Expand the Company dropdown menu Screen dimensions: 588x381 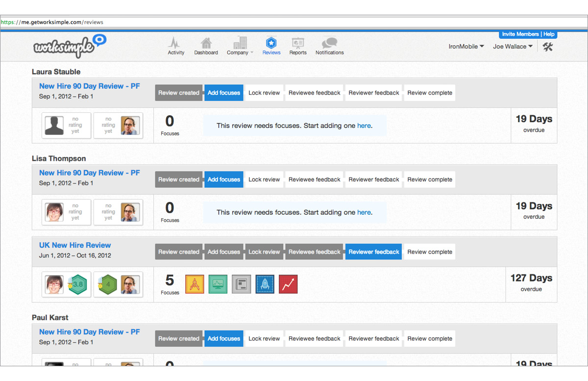click(x=240, y=46)
